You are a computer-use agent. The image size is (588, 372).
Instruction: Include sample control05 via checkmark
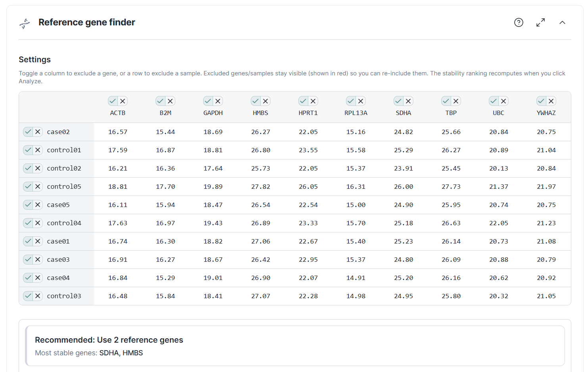tap(28, 186)
